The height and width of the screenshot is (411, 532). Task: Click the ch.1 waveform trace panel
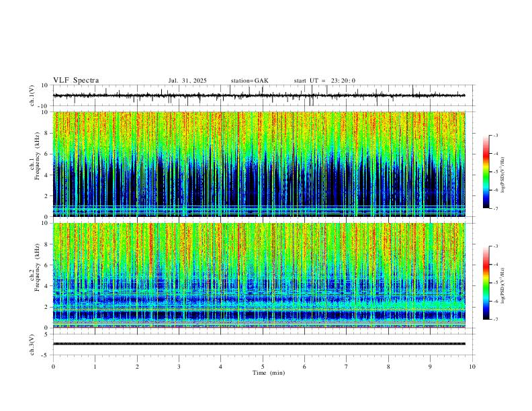(264, 95)
